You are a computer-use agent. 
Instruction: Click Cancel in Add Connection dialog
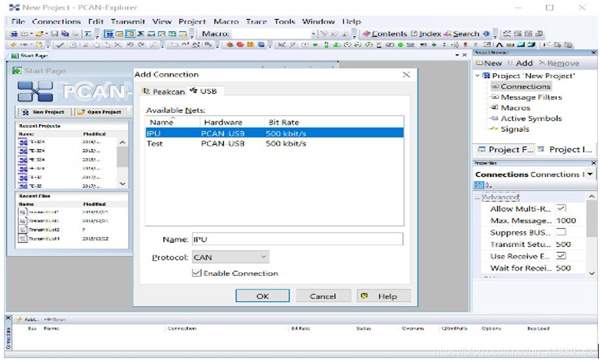(323, 296)
